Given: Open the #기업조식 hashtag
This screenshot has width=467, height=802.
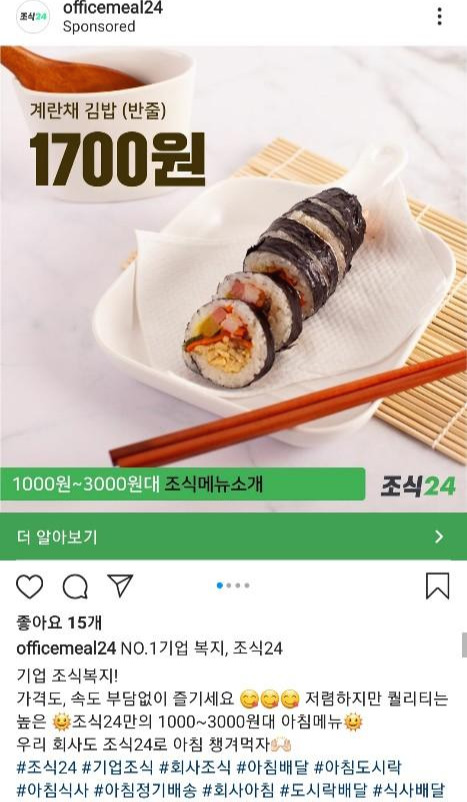Looking at the screenshot, I should 118,767.
